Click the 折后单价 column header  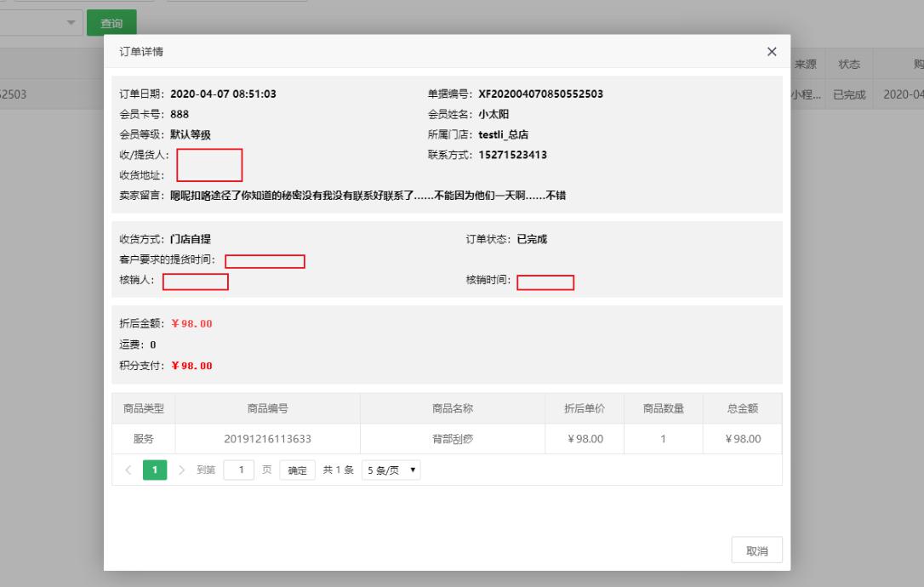click(585, 408)
